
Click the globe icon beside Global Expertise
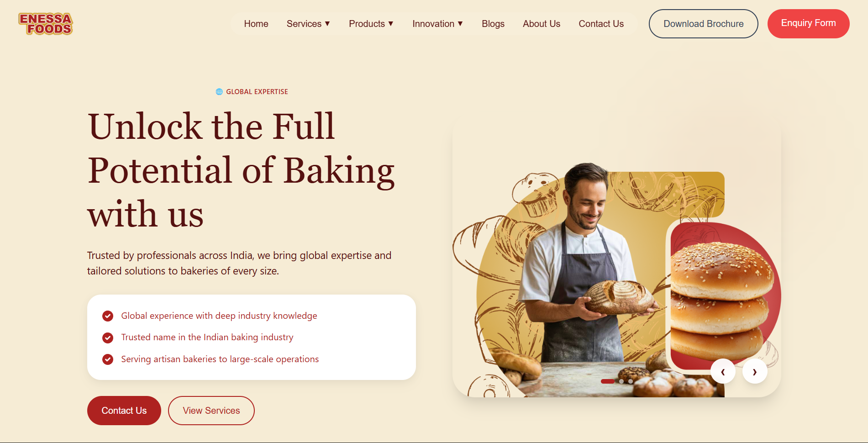tap(219, 92)
